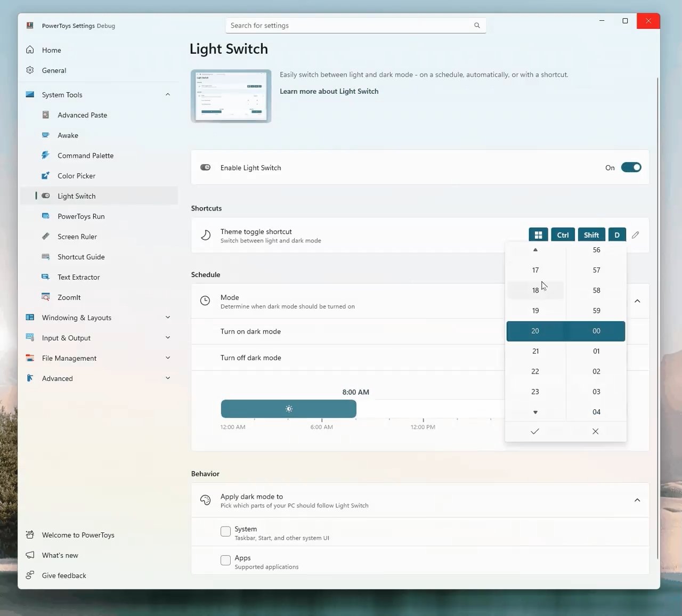Expand File Management group
This screenshot has width=682, height=616.
coord(168,358)
